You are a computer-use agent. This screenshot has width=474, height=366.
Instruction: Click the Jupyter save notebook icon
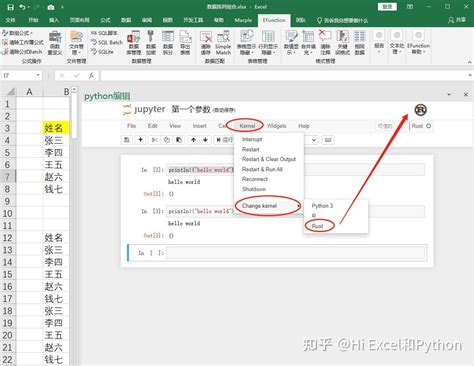click(x=127, y=140)
